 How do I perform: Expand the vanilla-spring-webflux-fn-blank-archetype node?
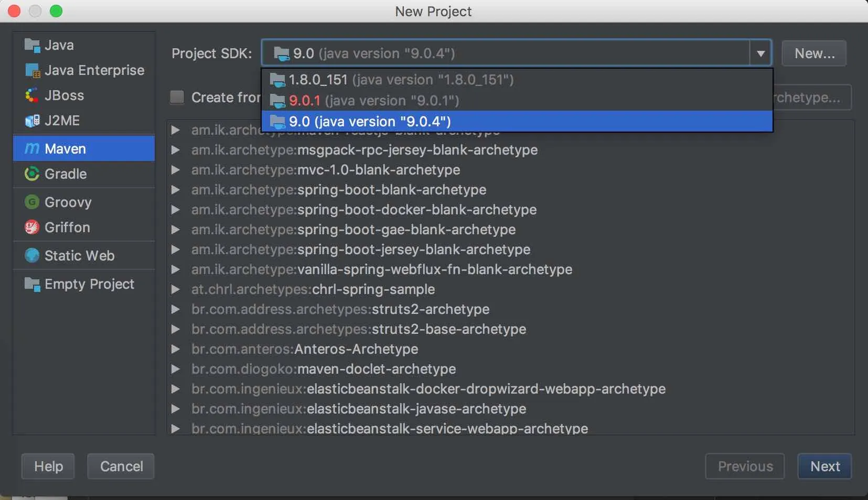pos(176,269)
